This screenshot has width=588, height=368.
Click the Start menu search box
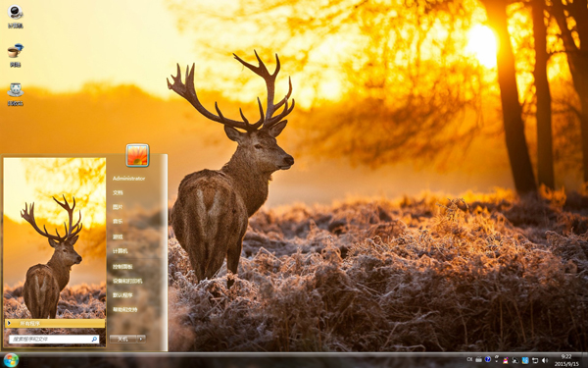pos(54,340)
